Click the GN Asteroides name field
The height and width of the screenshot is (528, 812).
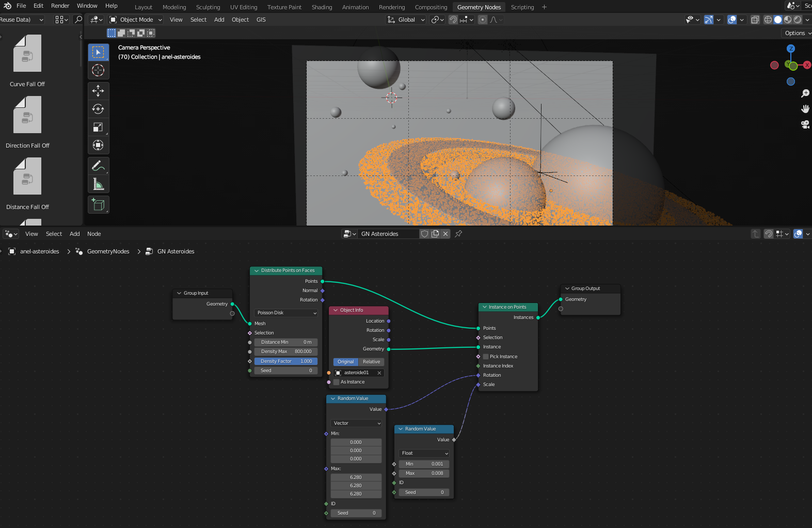point(388,234)
